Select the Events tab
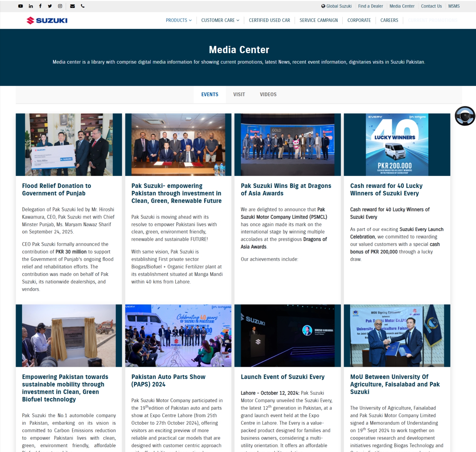This screenshot has height=452, width=476. (210, 95)
